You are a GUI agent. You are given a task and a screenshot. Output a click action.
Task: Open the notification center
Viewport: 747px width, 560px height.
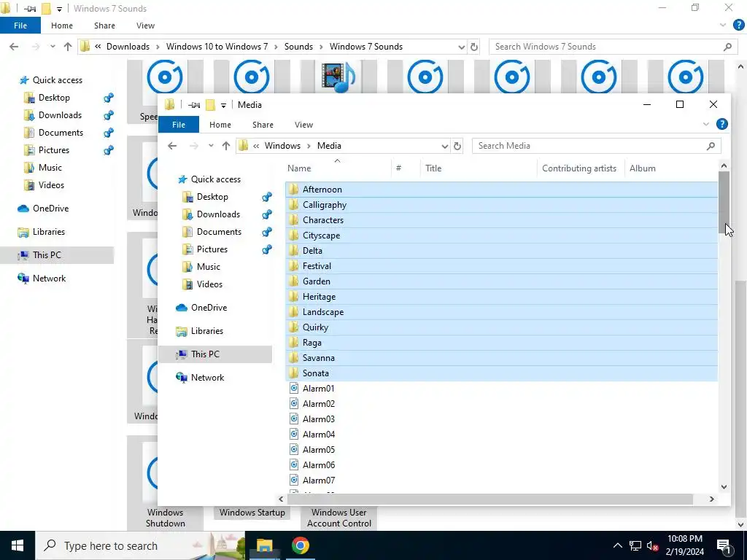click(x=724, y=545)
